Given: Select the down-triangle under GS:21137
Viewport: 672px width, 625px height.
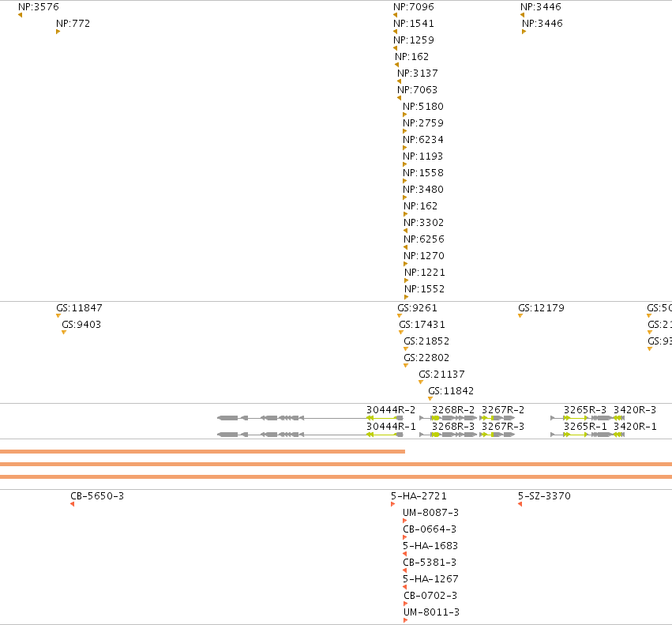Looking at the screenshot, I should pyautogui.click(x=421, y=382).
